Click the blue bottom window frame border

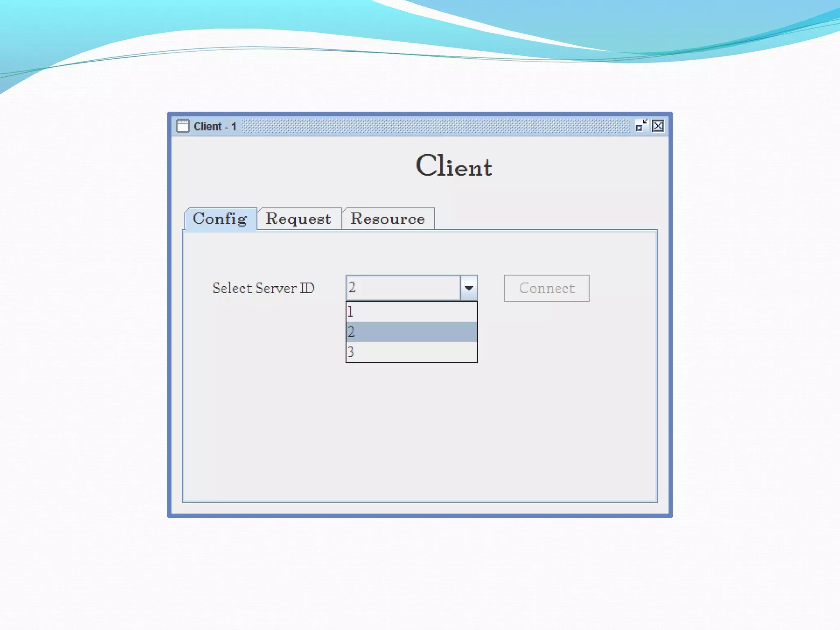click(x=420, y=516)
